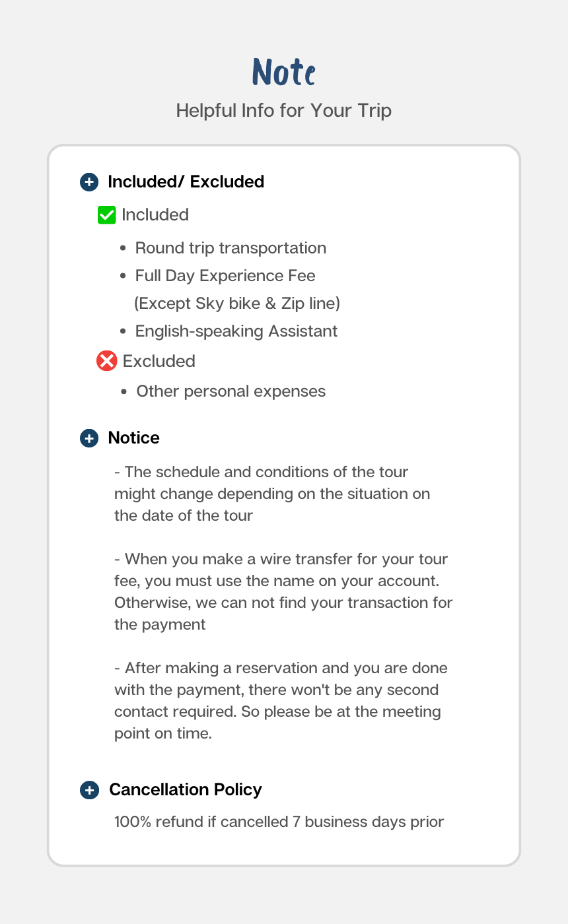Click the Except Sky bike & Zip line note

(237, 304)
